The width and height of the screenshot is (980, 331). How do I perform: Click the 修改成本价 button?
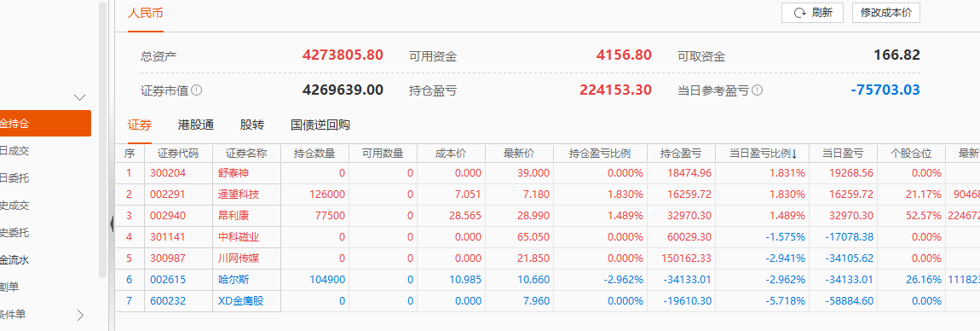pyautogui.click(x=885, y=13)
